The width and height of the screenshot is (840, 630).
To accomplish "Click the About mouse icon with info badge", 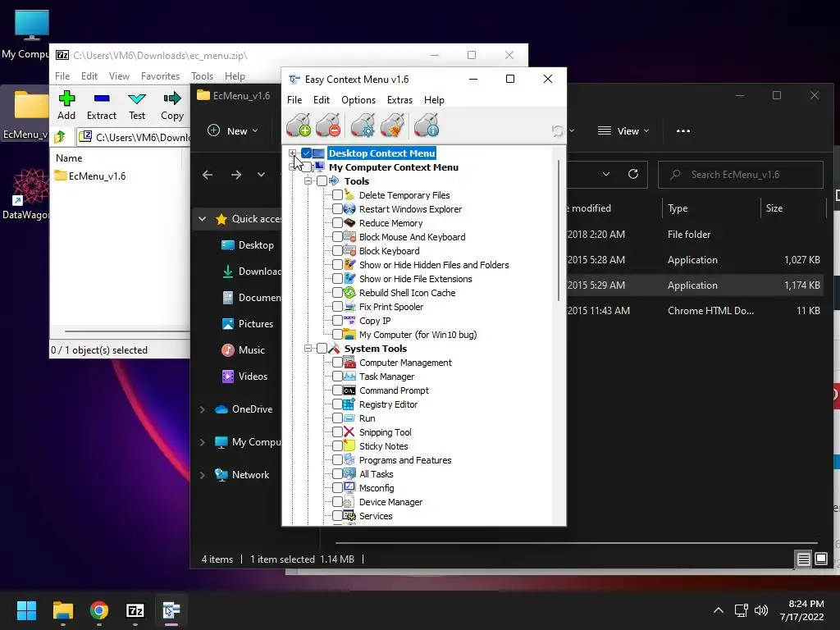I will [x=427, y=126].
